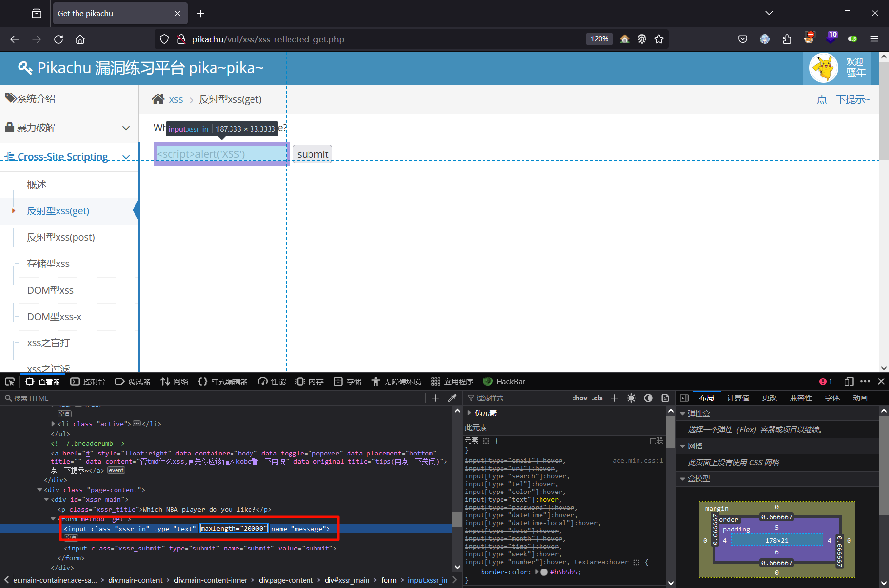The height and width of the screenshot is (588, 889).
Task: Click the shield tracking protection icon
Action: tap(164, 39)
